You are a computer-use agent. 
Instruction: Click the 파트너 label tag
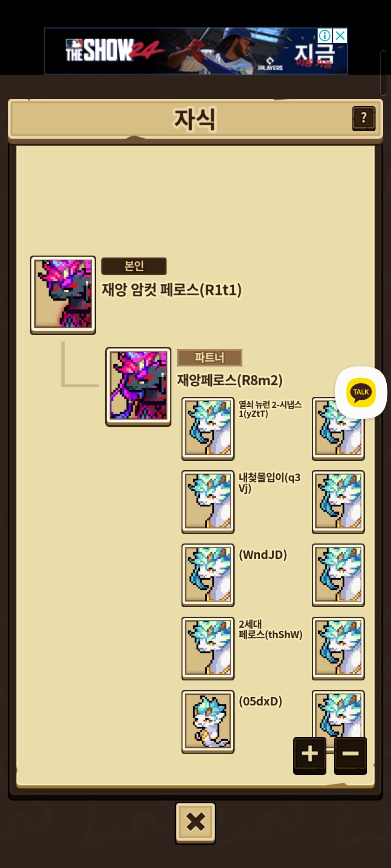tap(210, 358)
